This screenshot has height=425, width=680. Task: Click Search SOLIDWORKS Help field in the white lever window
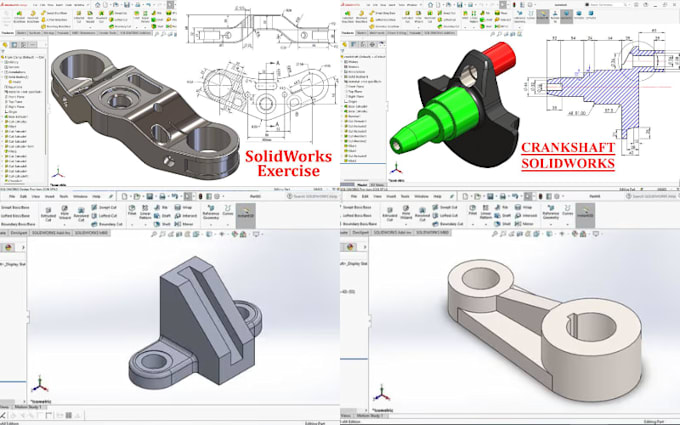tap(652, 196)
